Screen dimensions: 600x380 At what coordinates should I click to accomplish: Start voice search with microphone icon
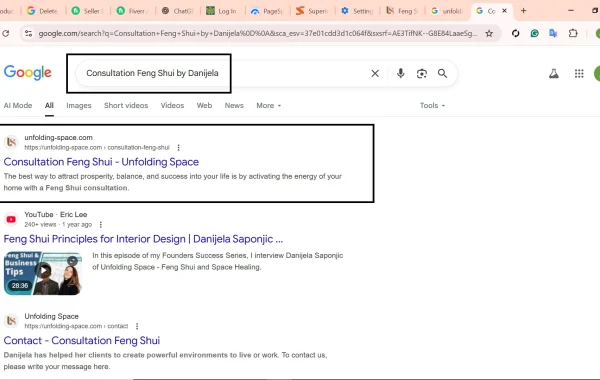(400, 73)
